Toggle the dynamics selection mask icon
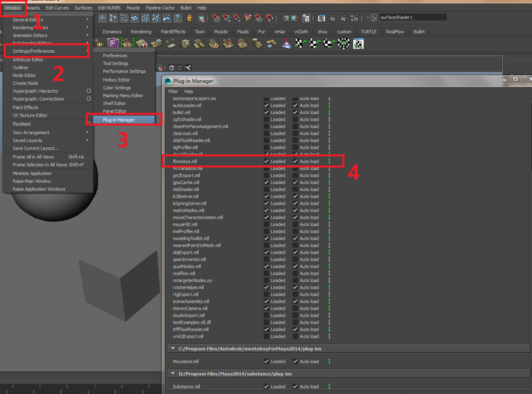The image size is (532, 394). click(156, 18)
